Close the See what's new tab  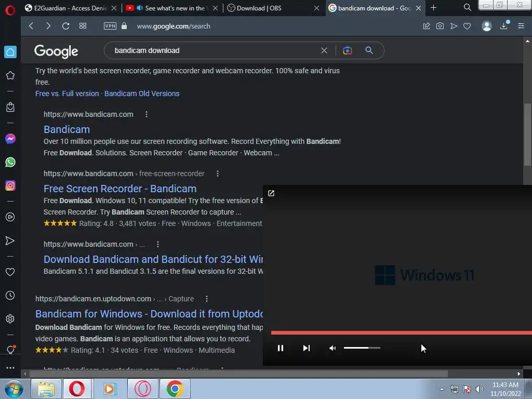[x=215, y=8]
